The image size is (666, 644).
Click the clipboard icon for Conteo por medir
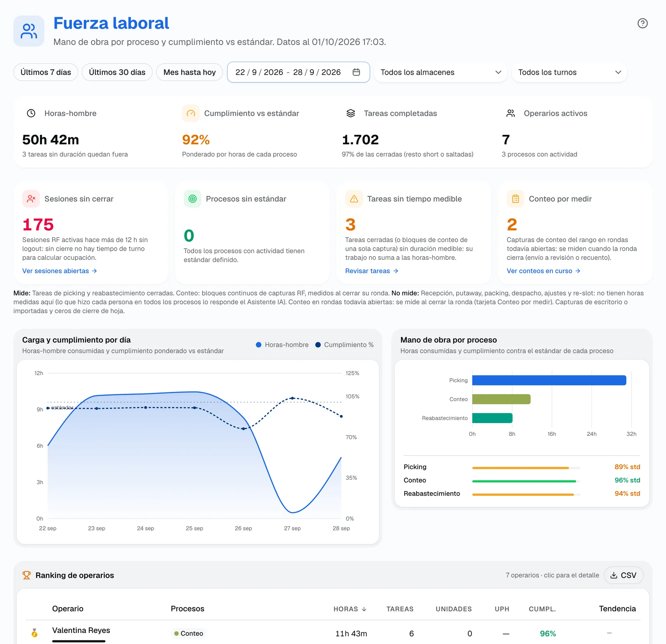tap(515, 199)
